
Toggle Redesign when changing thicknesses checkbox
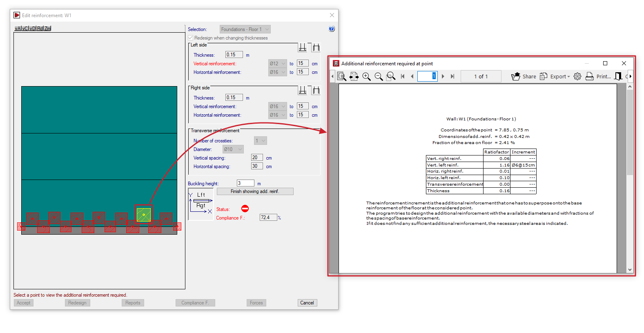point(190,38)
